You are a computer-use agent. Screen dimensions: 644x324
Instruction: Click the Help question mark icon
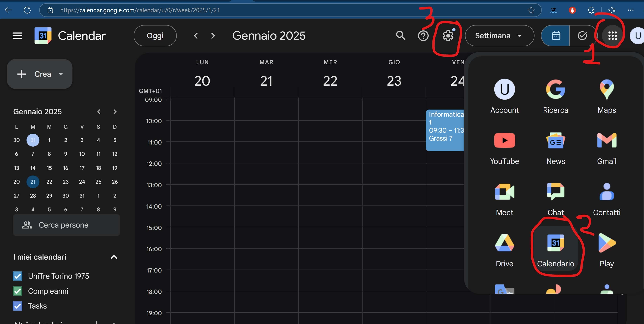(x=423, y=35)
